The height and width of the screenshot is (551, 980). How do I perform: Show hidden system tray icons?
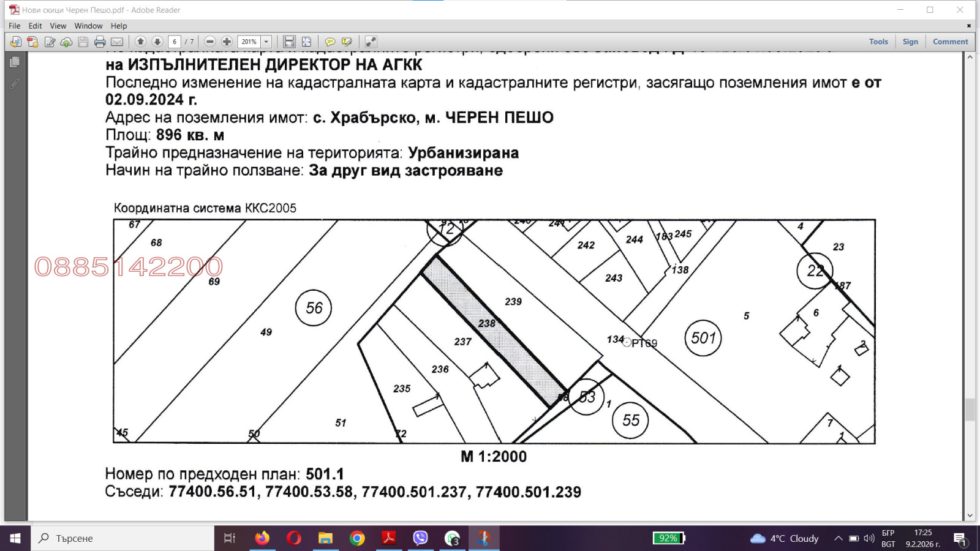point(838,538)
